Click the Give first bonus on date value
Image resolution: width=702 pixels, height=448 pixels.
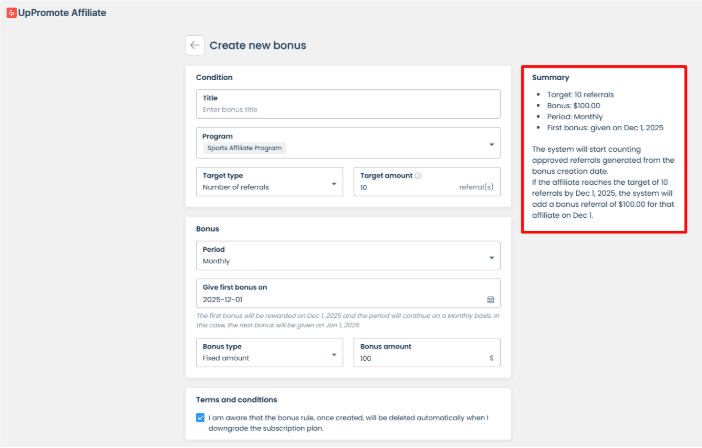click(224, 299)
